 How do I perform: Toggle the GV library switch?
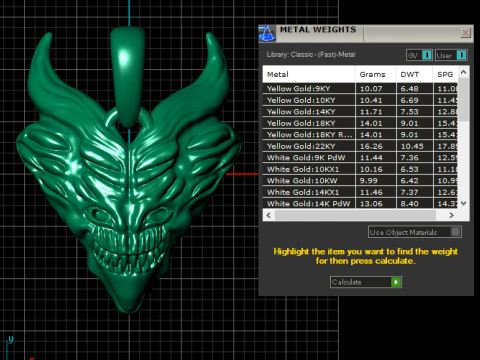click(419, 55)
